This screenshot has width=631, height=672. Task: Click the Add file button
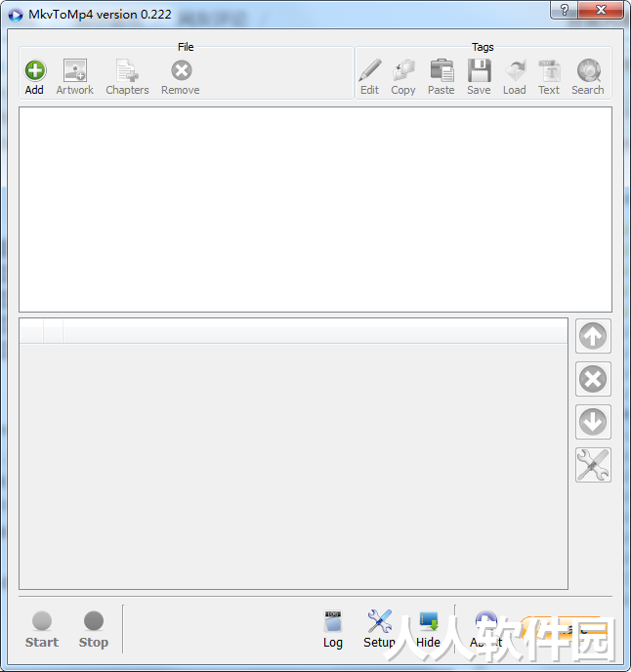point(35,77)
